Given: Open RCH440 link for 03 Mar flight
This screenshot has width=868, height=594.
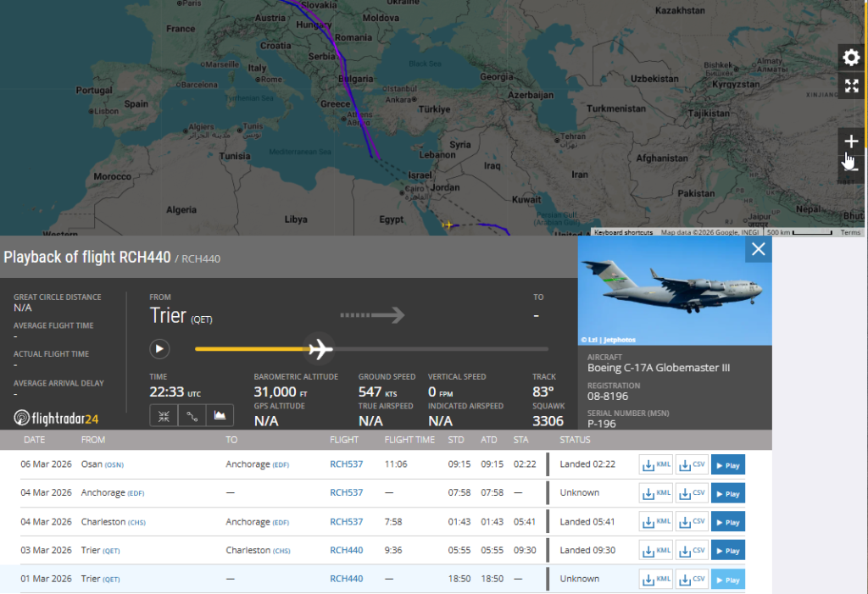Looking at the screenshot, I should click(x=346, y=550).
